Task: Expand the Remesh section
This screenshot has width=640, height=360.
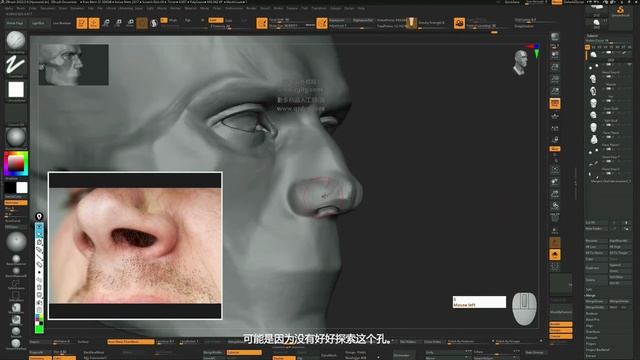Action: pos(592,338)
